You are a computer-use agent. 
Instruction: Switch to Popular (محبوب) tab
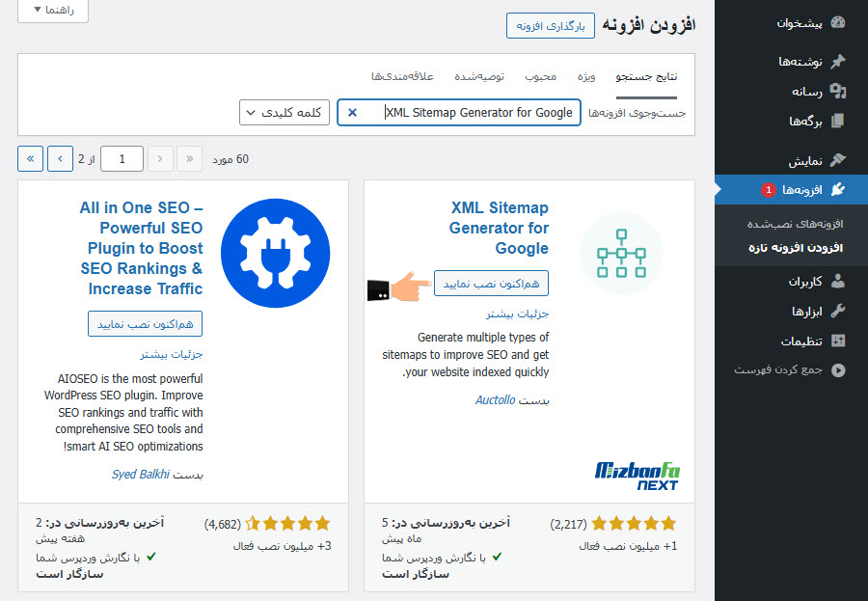point(541,76)
